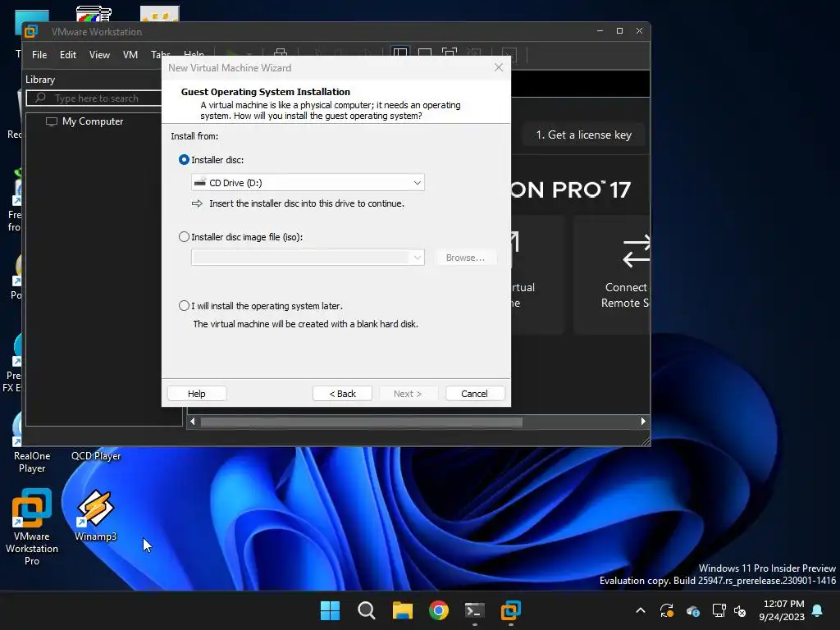Click the Connect to Remote Server arrows icon

[x=637, y=251]
